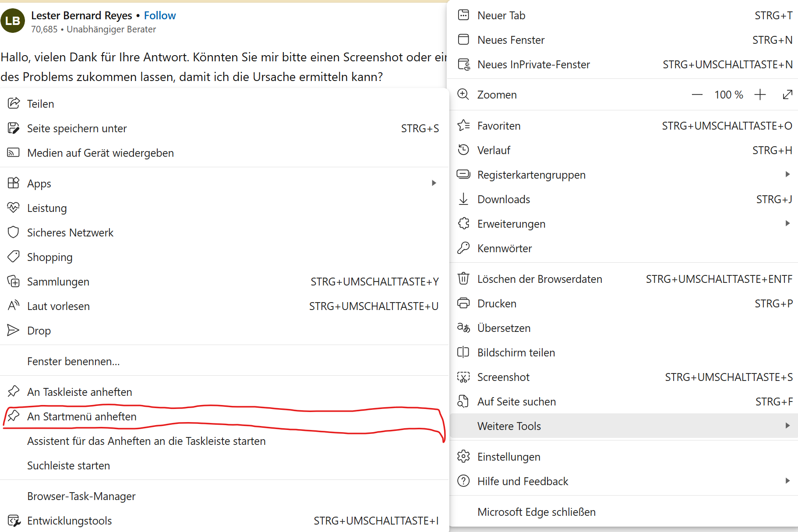The image size is (798, 532).
Task: Open Browser-Task-Manager from the submenu
Action: pyautogui.click(x=224, y=496)
